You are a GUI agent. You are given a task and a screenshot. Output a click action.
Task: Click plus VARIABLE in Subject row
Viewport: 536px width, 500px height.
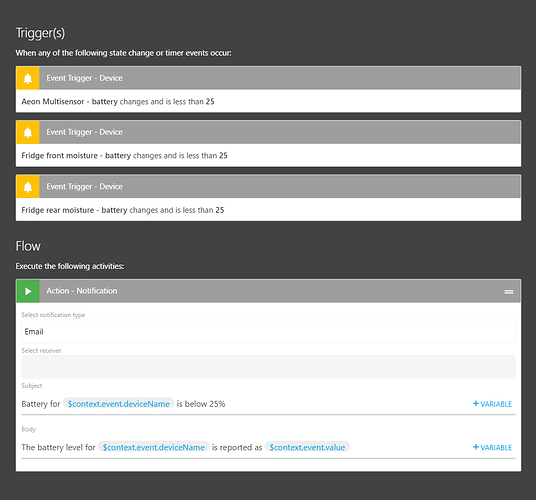point(492,404)
